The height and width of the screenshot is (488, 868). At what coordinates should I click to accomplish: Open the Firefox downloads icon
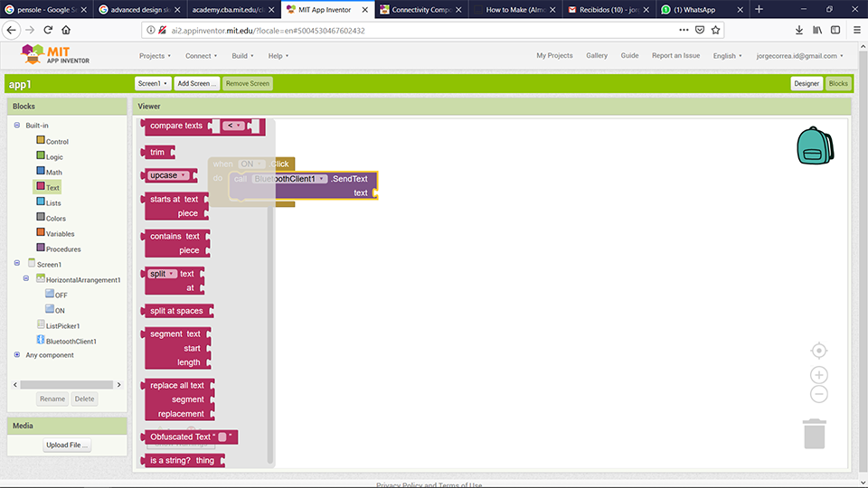798,30
